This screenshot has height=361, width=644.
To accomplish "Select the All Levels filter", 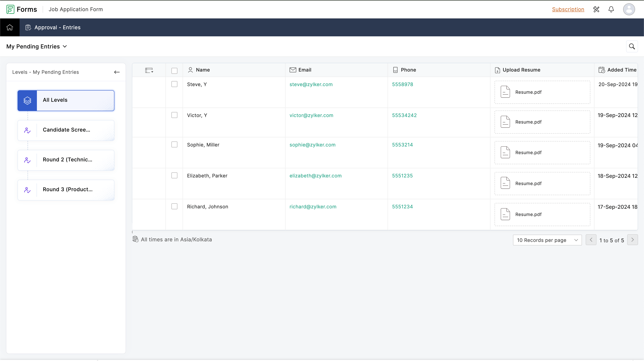I will pos(66,100).
